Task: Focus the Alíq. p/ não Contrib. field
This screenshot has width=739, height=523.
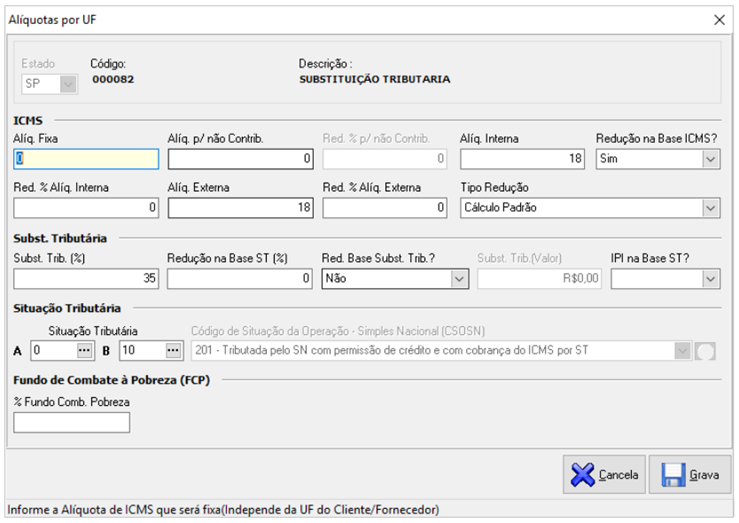Action: click(x=240, y=159)
